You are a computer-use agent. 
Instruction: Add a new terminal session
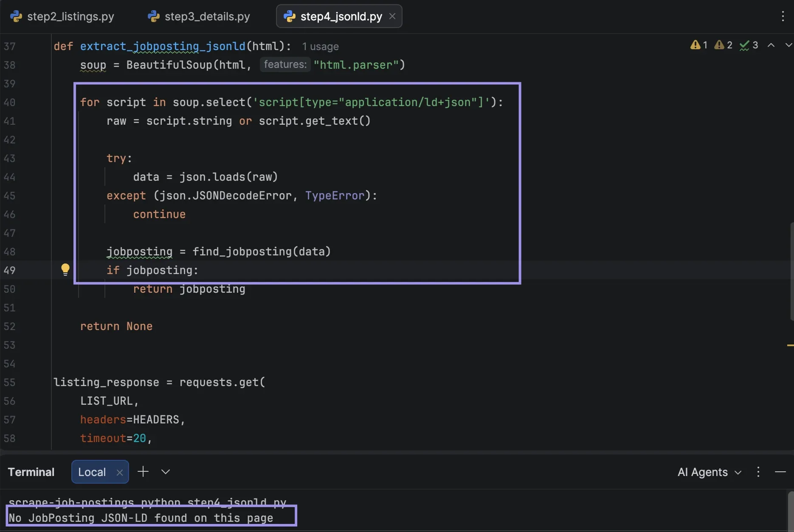pyautogui.click(x=143, y=471)
